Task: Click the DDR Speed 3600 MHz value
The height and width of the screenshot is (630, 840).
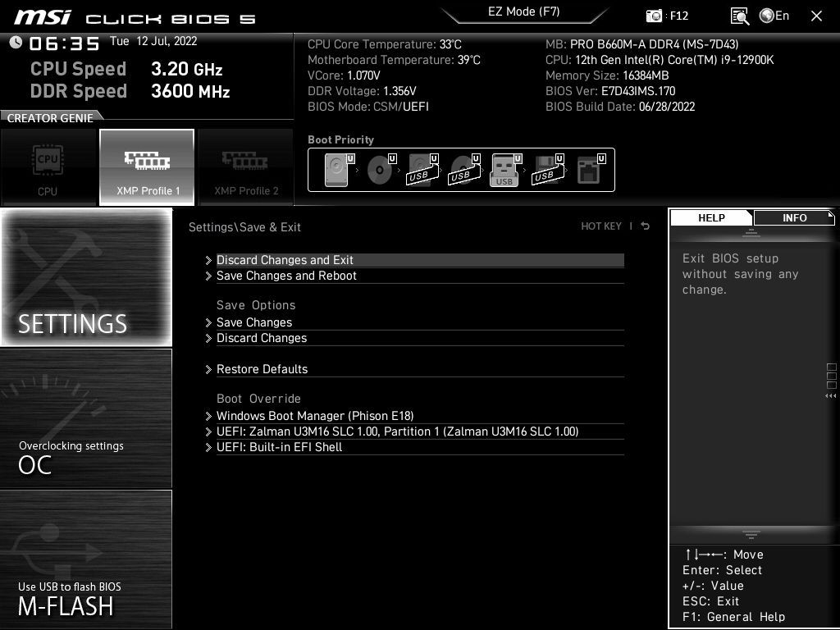Action: tap(190, 91)
